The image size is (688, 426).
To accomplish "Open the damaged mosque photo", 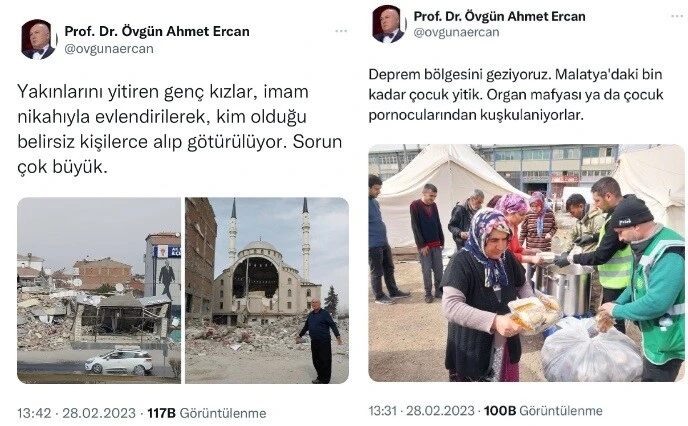I will pyautogui.click(x=267, y=290).
